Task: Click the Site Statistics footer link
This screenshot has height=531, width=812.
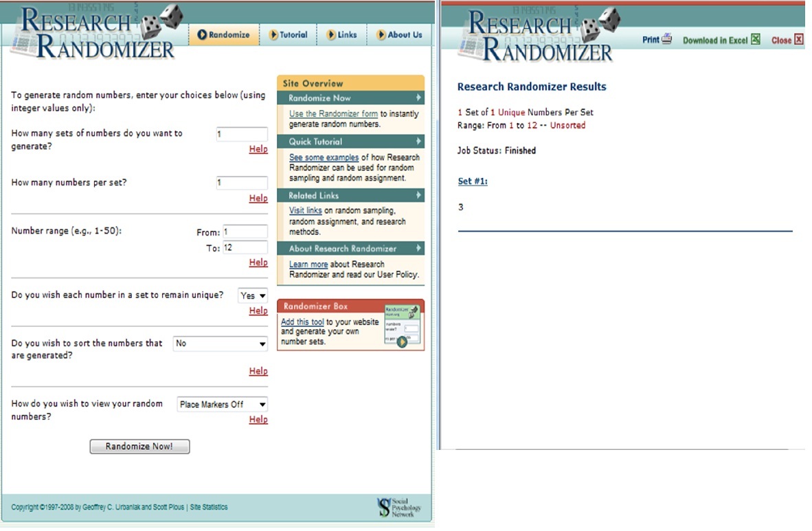Action: pyautogui.click(x=209, y=508)
